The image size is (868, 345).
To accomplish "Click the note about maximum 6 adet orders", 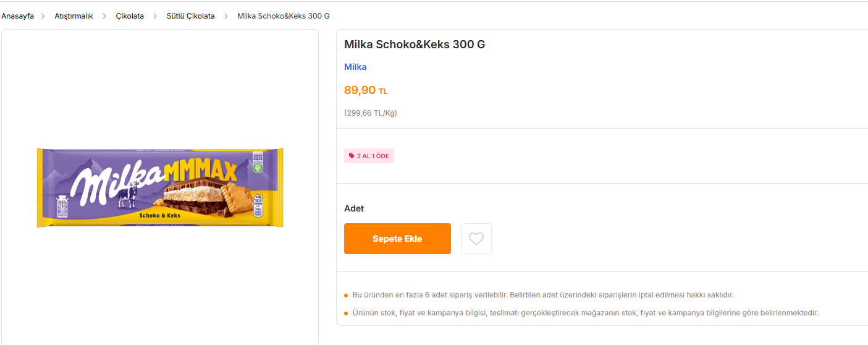I will (x=543, y=295).
